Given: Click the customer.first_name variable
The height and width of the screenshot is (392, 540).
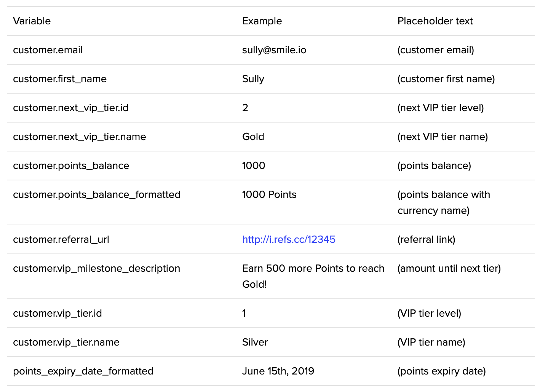Looking at the screenshot, I should pos(60,79).
